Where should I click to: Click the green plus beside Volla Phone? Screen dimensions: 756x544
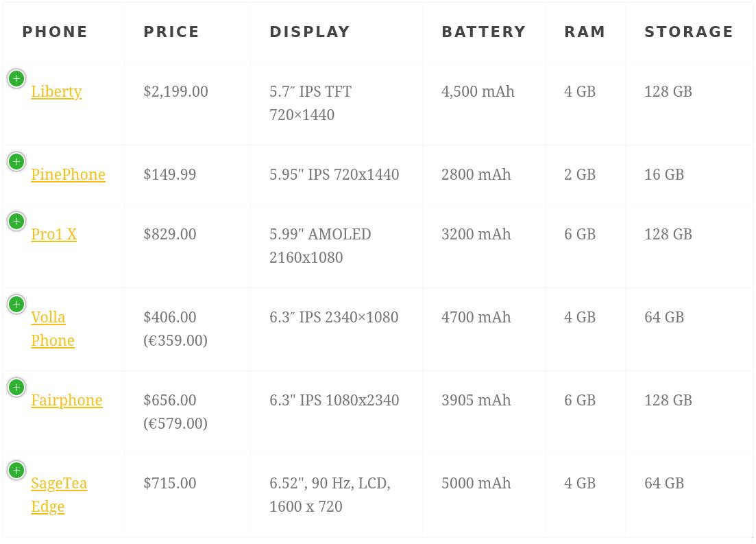point(16,305)
